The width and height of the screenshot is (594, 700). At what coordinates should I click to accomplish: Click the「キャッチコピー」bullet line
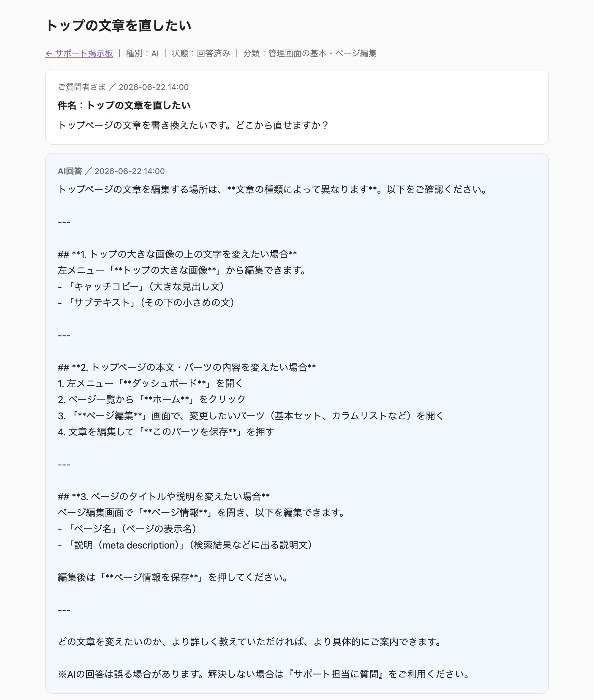pos(141,287)
